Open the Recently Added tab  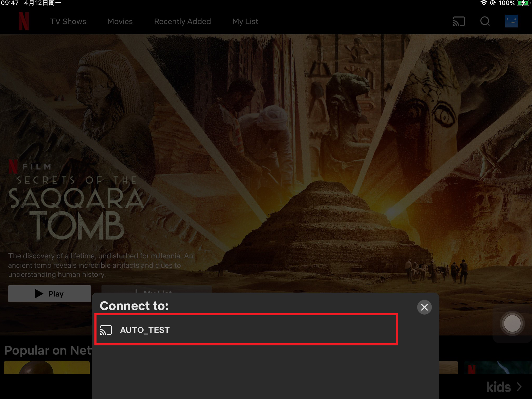click(182, 21)
